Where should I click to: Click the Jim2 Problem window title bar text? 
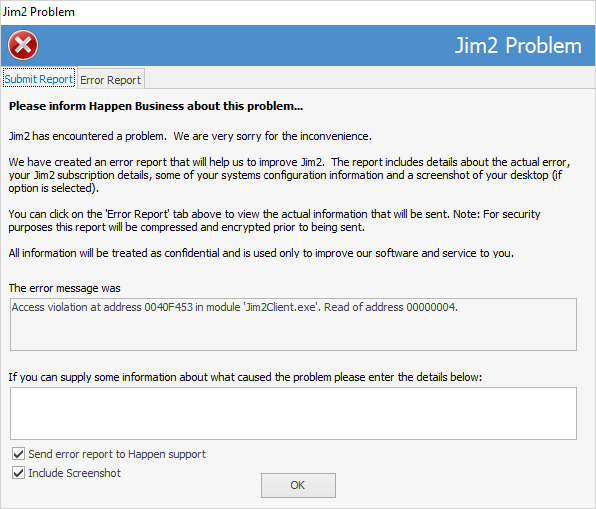pyautogui.click(x=39, y=12)
